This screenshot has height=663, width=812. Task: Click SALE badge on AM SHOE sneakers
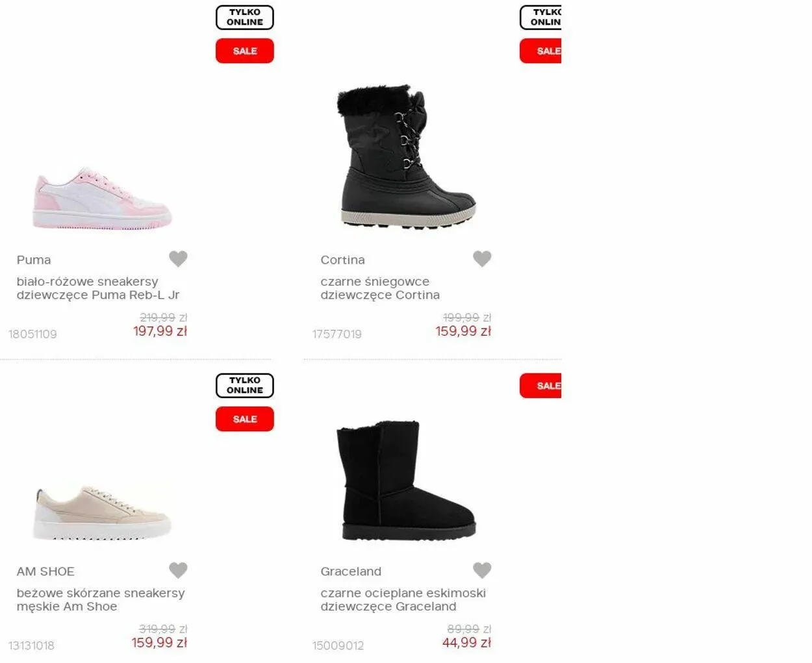coord(245,419)
